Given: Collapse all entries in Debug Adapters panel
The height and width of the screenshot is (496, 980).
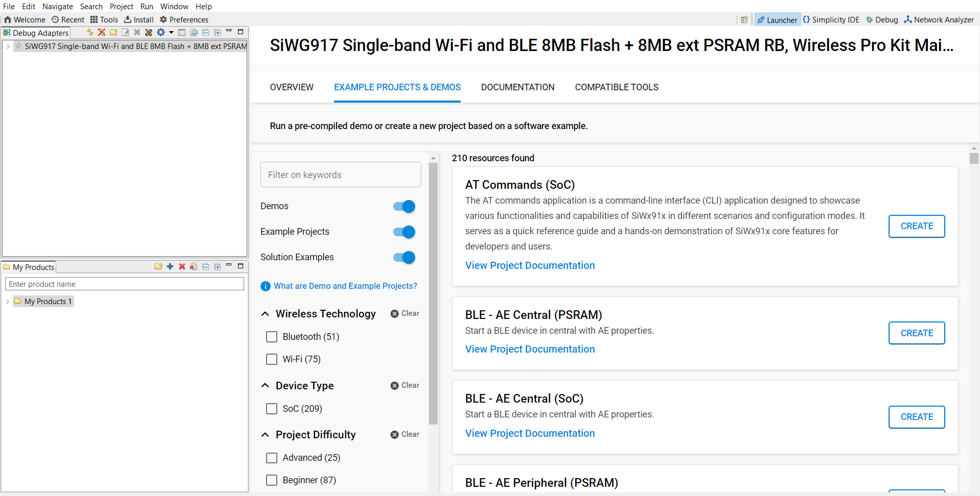Looking at the screenshot, I should coord(206,32).
